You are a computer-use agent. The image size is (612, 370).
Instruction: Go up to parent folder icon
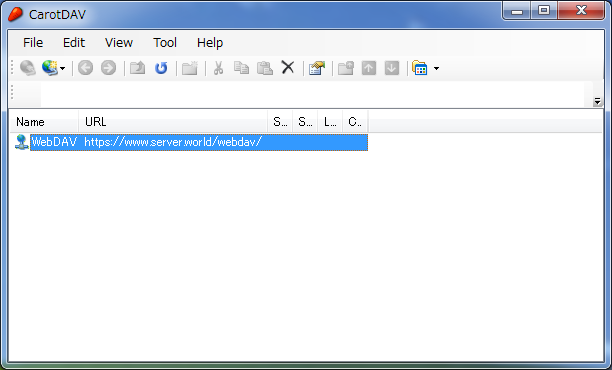tap(137, 68)
